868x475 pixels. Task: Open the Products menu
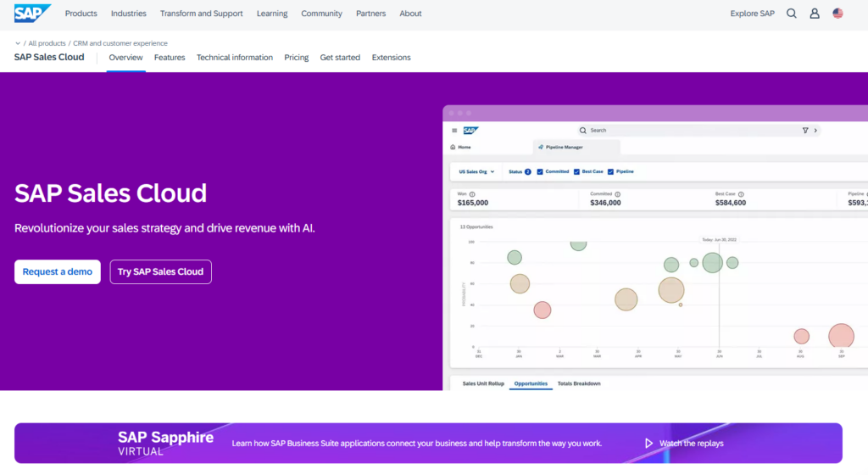(81, 14)
